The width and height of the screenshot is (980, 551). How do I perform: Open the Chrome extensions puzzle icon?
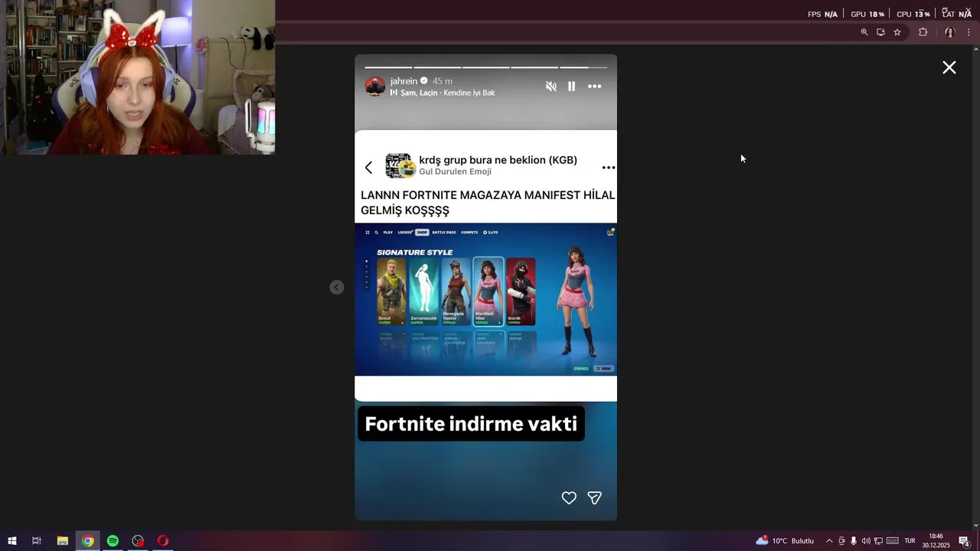click(x=923, y=32)
